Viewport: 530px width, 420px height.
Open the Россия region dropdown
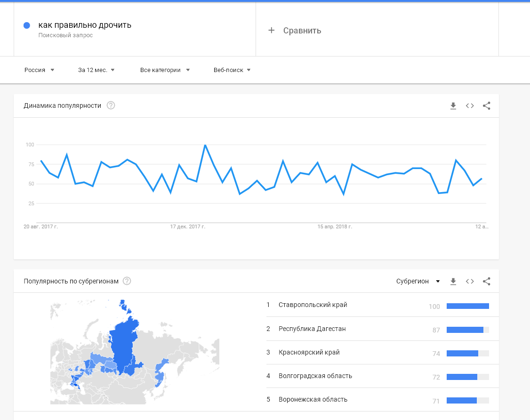click(39, 70)
